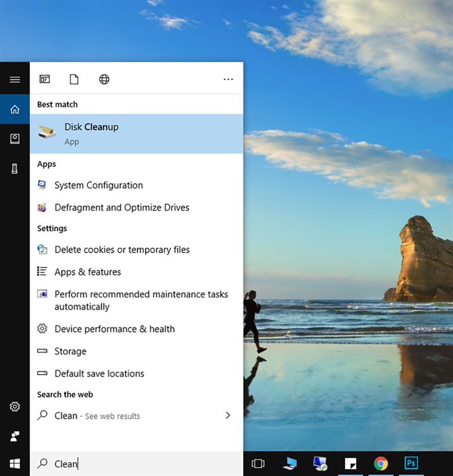Expand web results chevron arrow
The width and height of the screenshot is (453, 476).
228,415
